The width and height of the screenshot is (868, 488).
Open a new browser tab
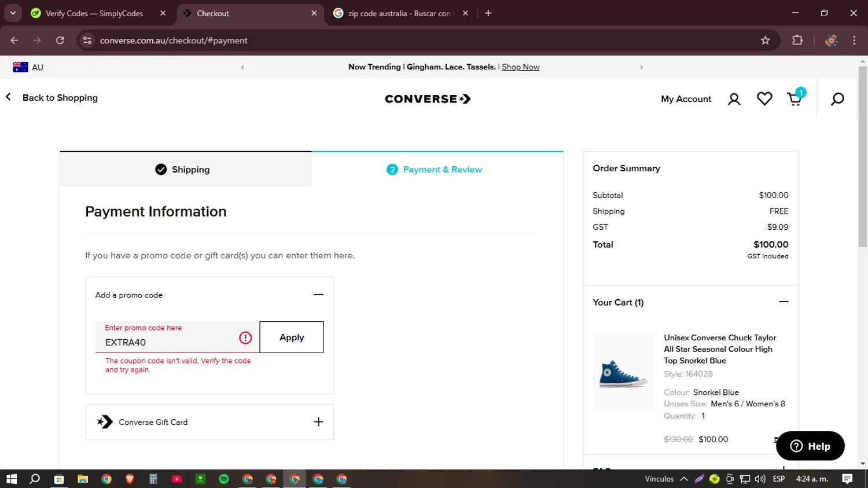click(x=488, y=13)
